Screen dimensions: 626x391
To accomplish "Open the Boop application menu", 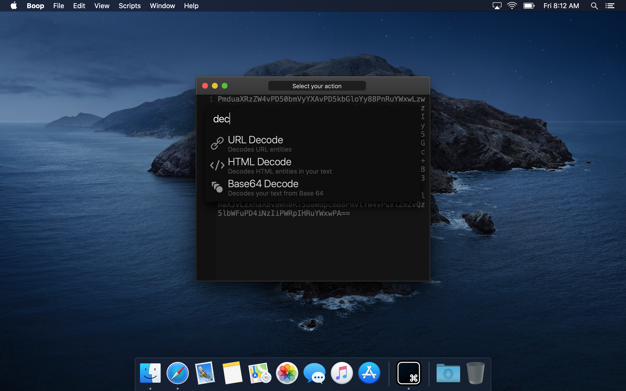I will (x=35, y=6).
